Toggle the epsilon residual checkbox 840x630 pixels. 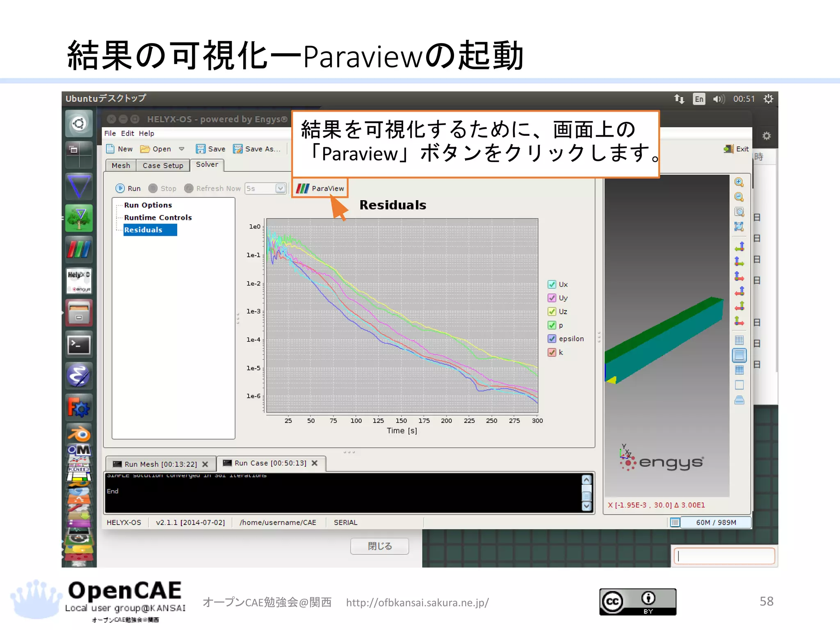coord(552,339)
